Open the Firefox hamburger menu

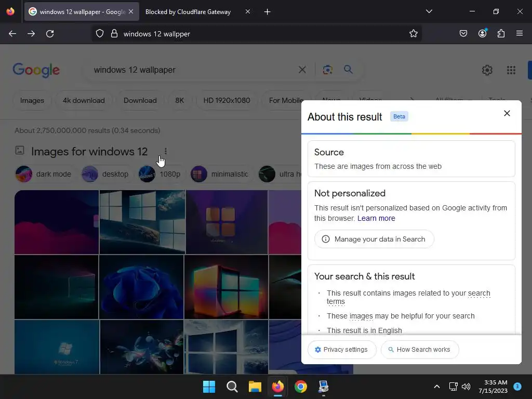(x=519, y=34)
